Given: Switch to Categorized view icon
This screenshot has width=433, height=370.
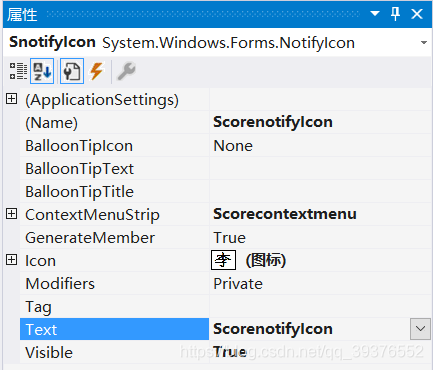Looking at the screenshot, I should pos(18,71).
